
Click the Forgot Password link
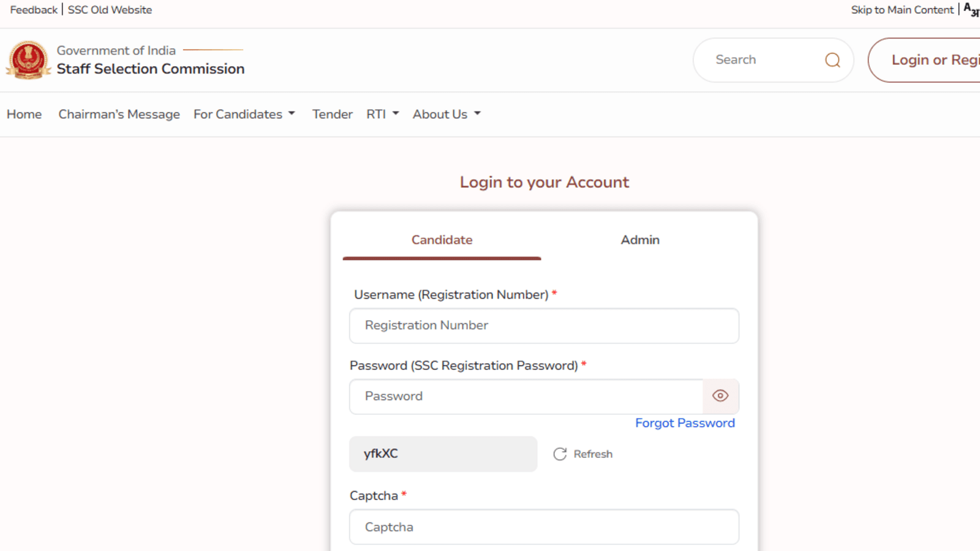tap(685, 423)
